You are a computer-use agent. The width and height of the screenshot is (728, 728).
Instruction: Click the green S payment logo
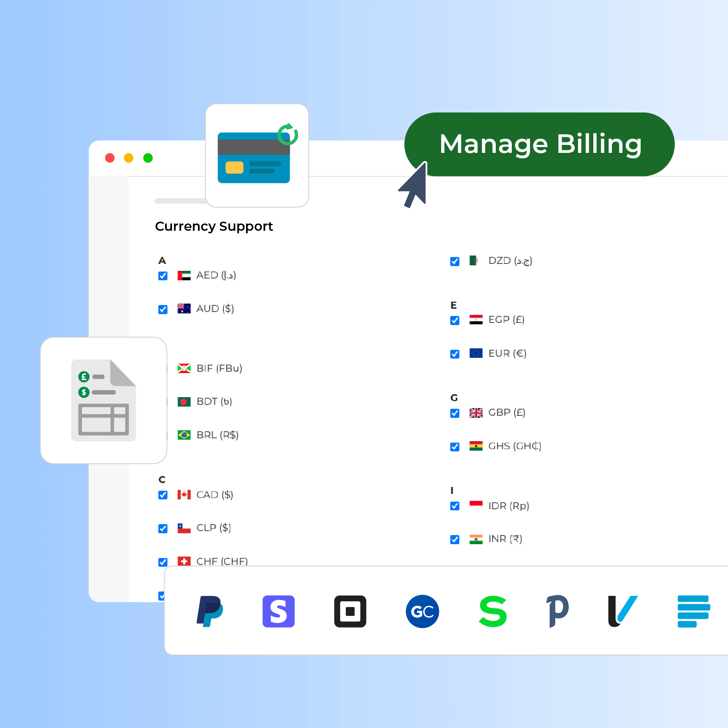[x=492, y=611]
